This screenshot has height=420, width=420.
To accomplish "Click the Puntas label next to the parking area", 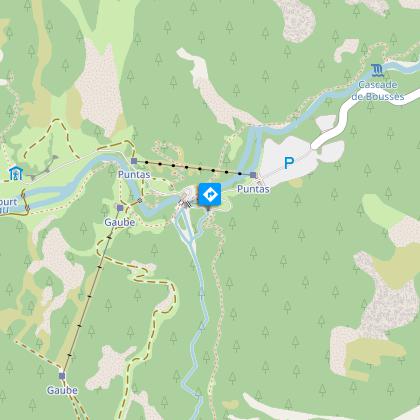I will click(x=253, y=189).
